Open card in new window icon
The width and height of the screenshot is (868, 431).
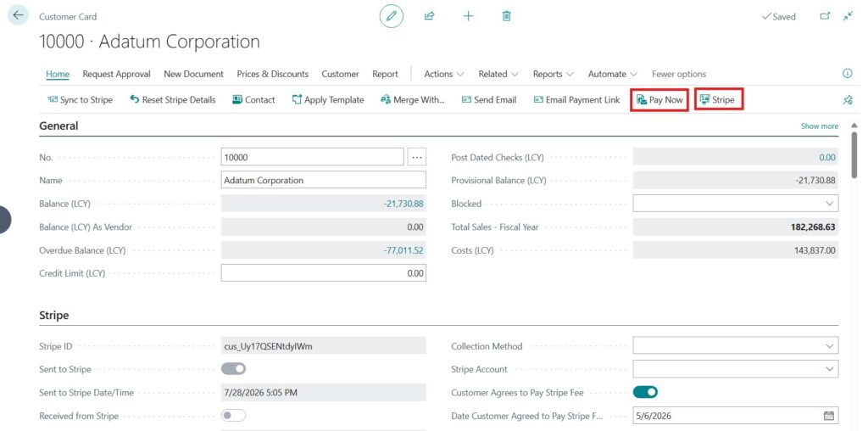825,17
